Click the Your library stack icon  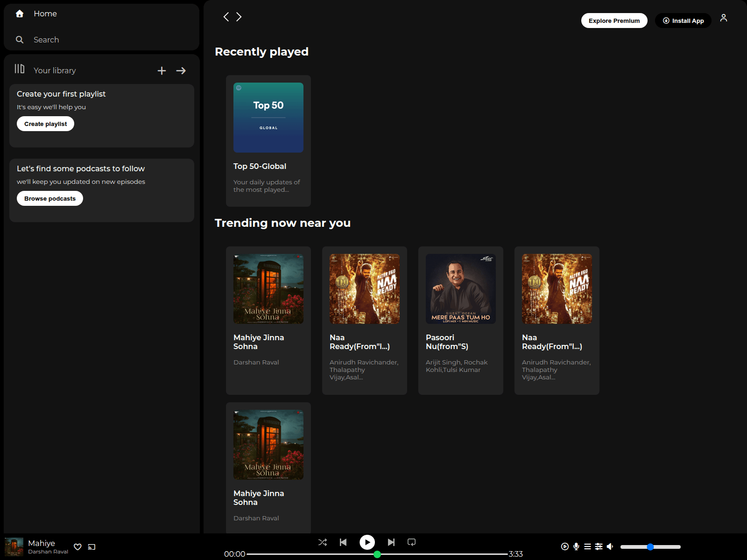[x=20, y=69]
